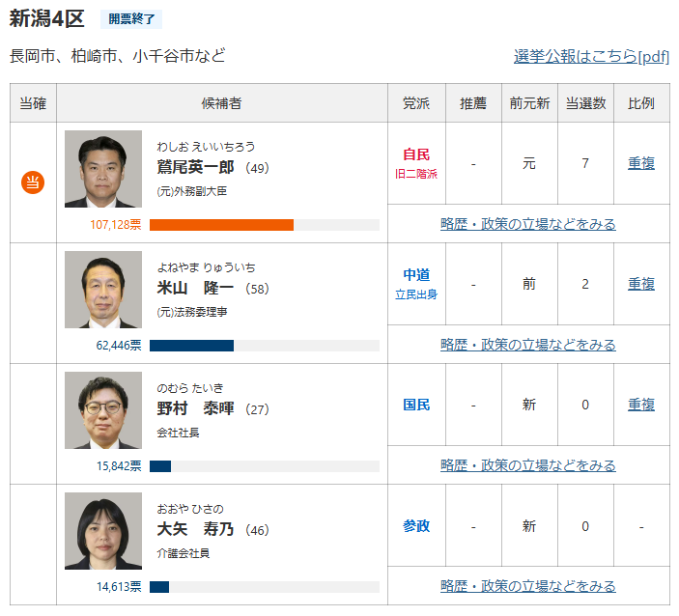Click the 14,613票 vote count

(x=119, y=587)
